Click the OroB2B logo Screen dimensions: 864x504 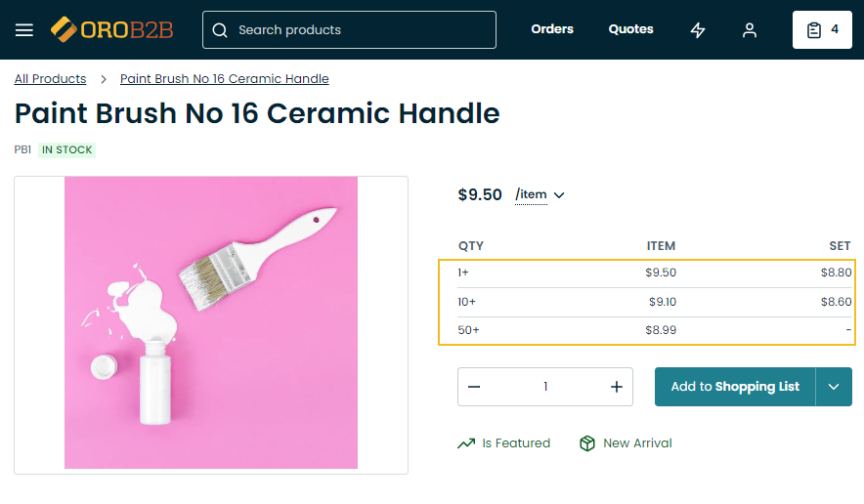111,29
